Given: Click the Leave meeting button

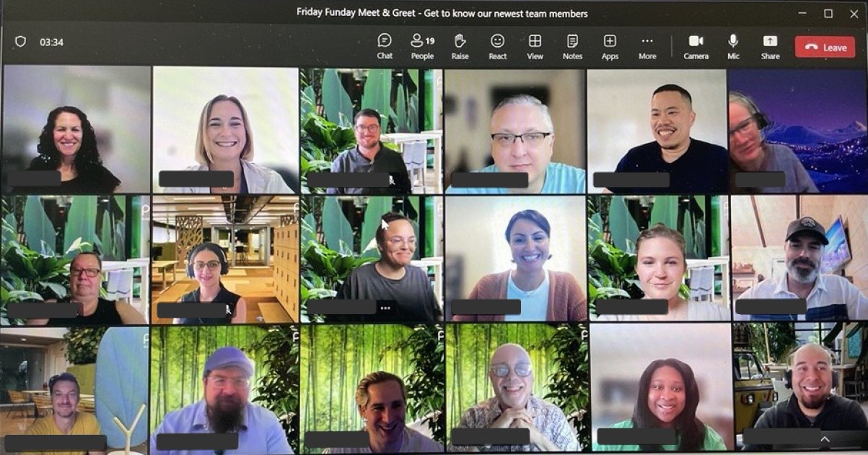Looking at the screenshot, I should [825, 48].
